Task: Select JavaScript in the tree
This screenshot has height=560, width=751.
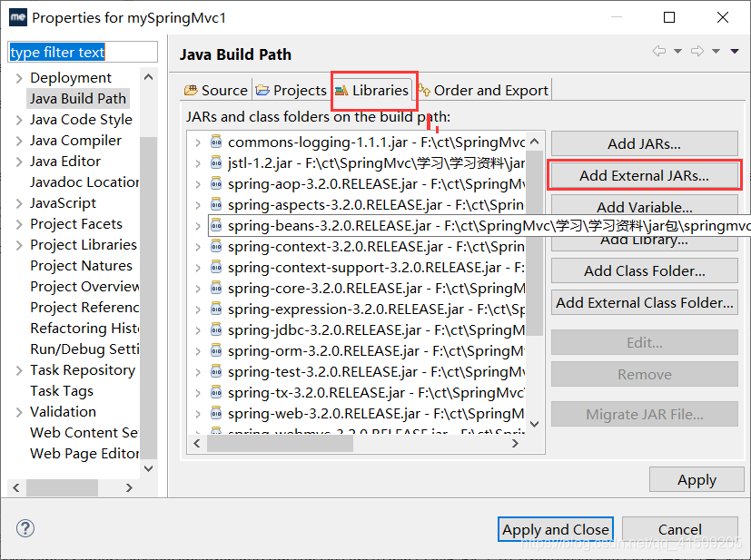Action: [63, 203]
